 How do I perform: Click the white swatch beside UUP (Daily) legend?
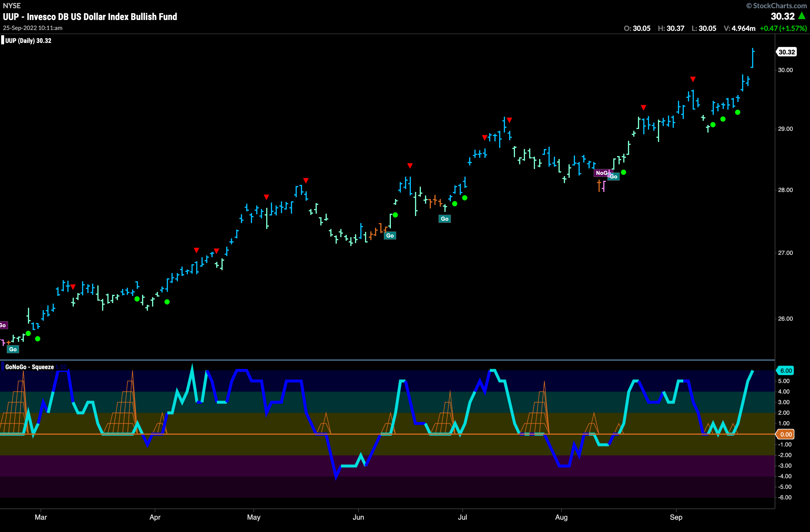tap(2, 41)
